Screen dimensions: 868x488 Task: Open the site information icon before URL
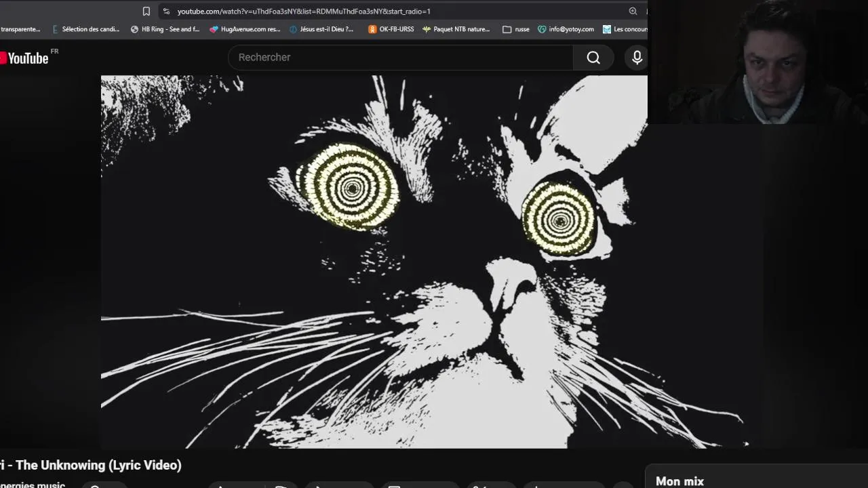click(166, 11)
